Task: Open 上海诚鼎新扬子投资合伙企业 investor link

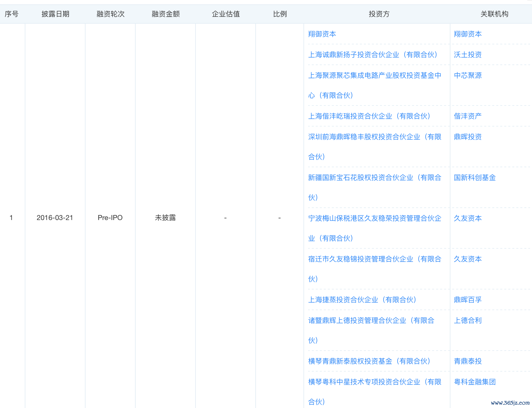Action: (x=373, y=55)
